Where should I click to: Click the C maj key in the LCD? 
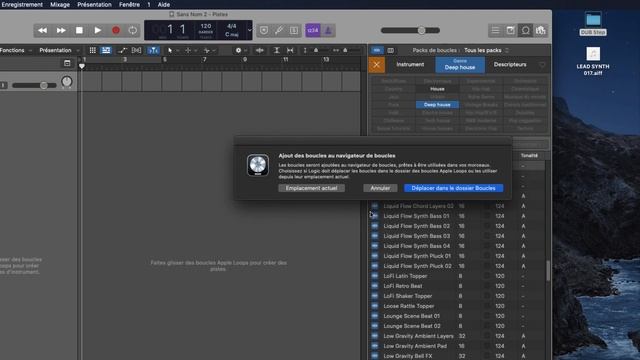(x=231, y=35)
